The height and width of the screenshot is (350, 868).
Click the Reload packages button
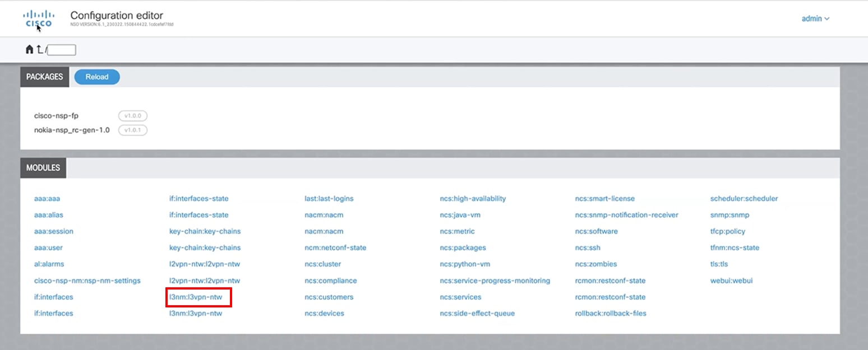click(x=97, y=77)
